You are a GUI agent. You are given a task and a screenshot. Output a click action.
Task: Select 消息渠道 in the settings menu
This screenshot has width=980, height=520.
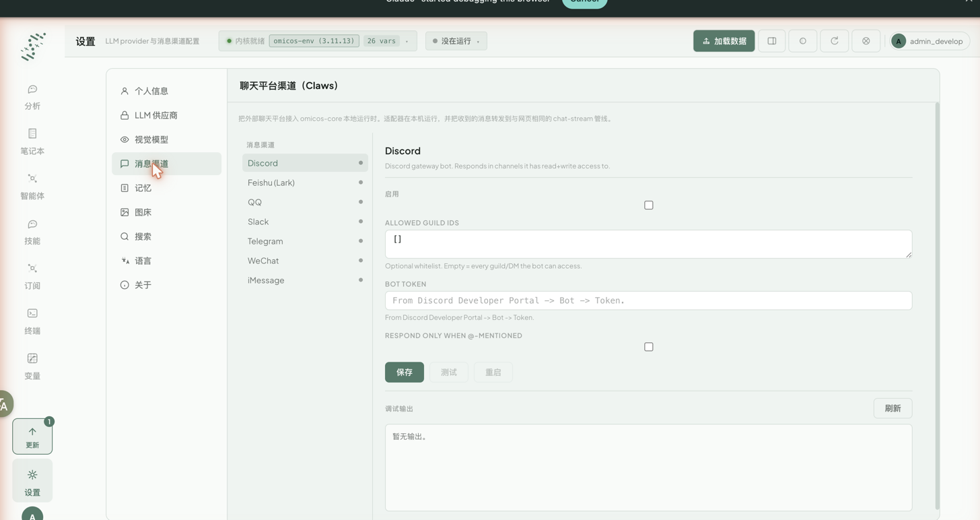tap(166, 164)
